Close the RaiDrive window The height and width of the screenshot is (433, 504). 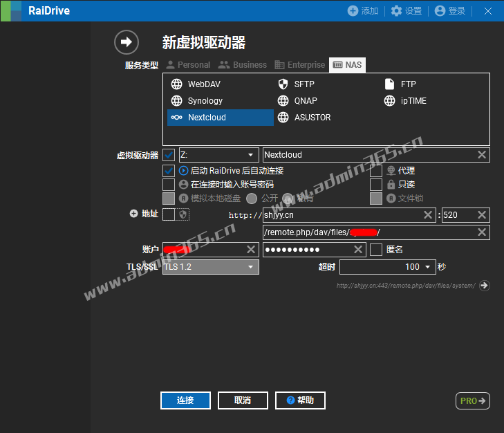coord(487,11)
